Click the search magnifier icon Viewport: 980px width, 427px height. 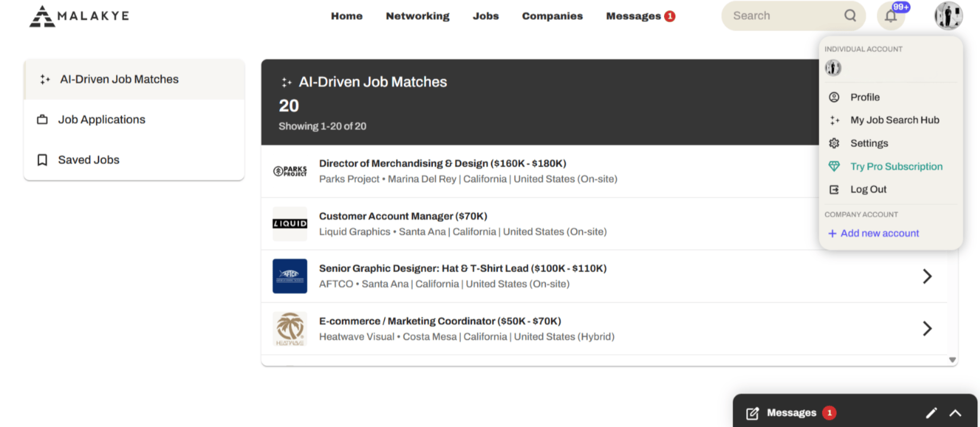850,16
